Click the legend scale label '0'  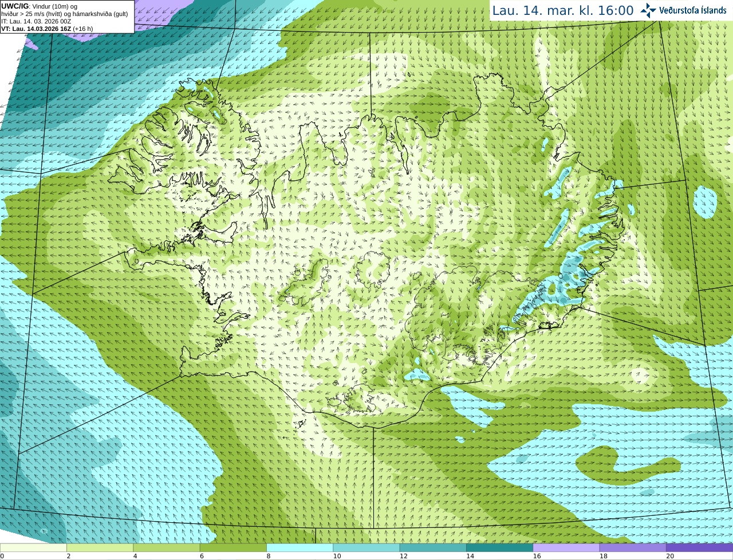[x=2, y=556]
